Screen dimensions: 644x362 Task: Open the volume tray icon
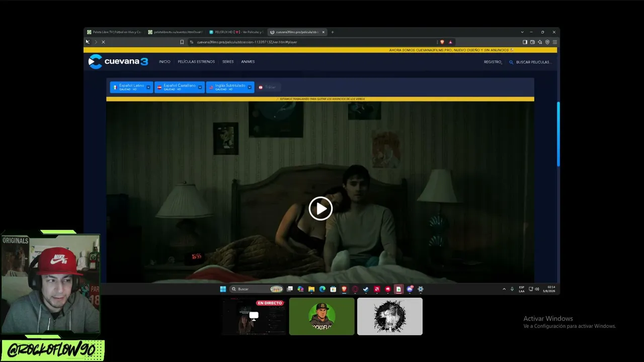click(x=537, y=289)
